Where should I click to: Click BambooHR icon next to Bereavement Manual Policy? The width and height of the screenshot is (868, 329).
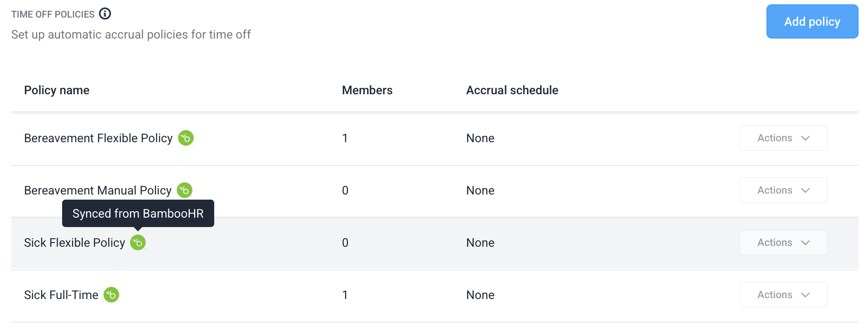(185, 190)
